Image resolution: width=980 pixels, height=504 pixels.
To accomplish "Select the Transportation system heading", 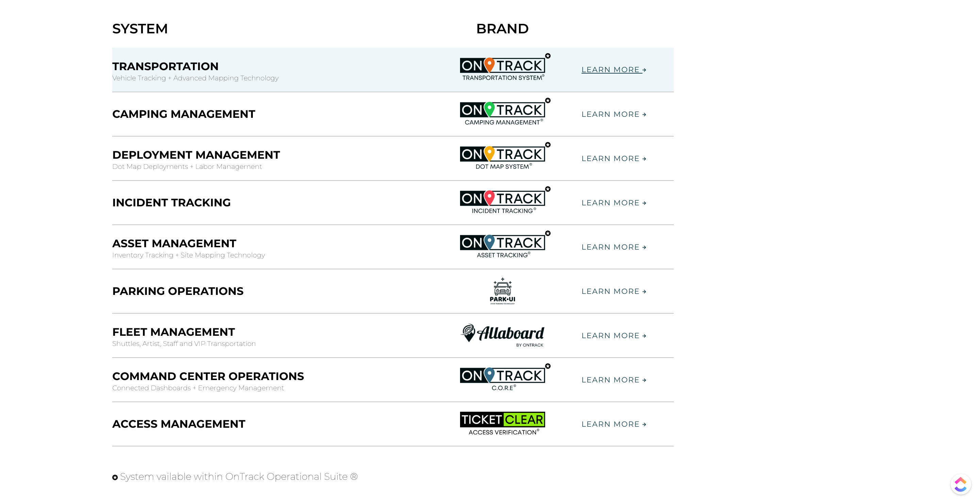I will [165, 66].
